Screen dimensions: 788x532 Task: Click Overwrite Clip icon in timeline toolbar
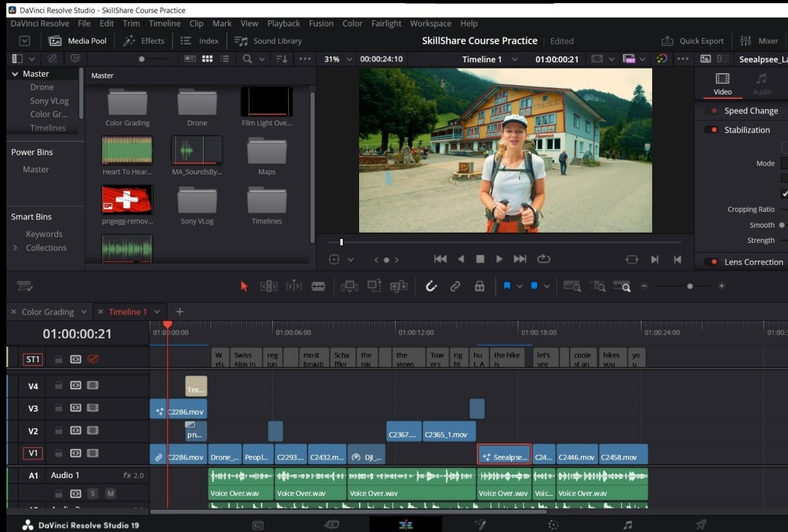click(x=374, y=287)
